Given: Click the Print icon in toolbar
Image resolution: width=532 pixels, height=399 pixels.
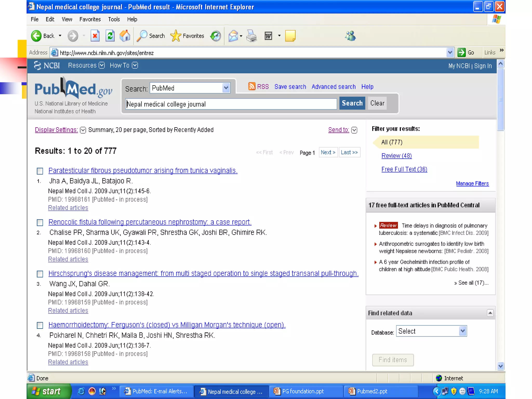Looking at the screenshot, I should (x=251, y=36).
